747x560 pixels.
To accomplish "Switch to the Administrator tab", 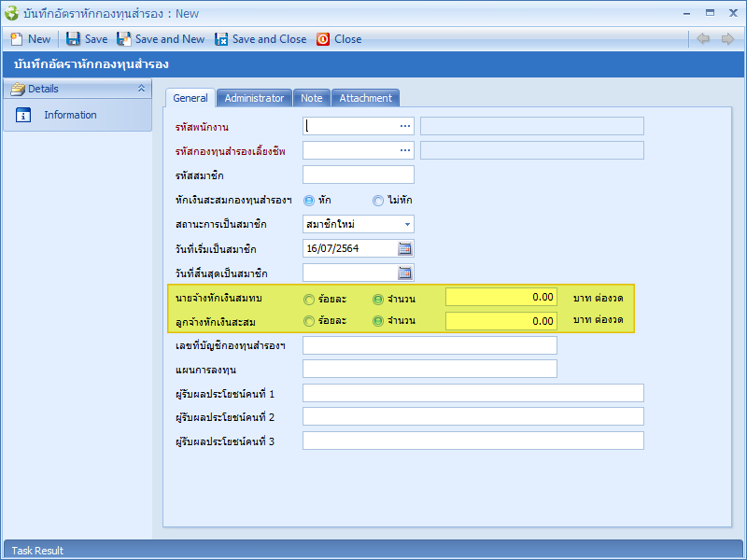I will pos(254,98).
